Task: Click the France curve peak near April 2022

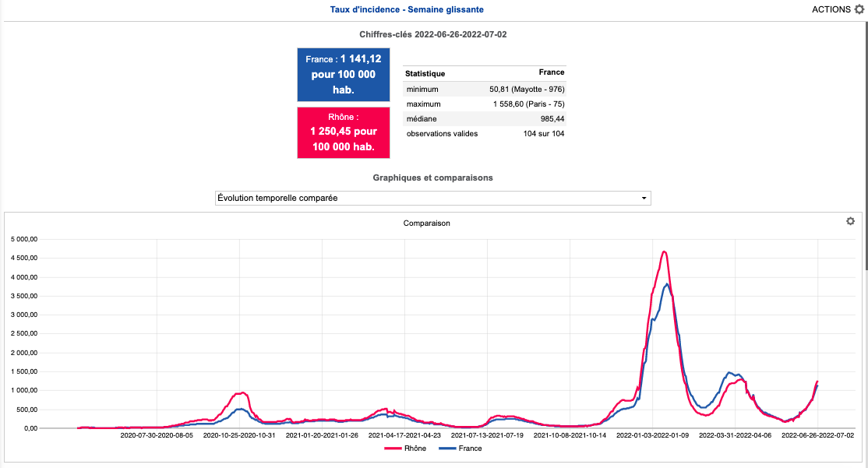Action: click(730, 373)
